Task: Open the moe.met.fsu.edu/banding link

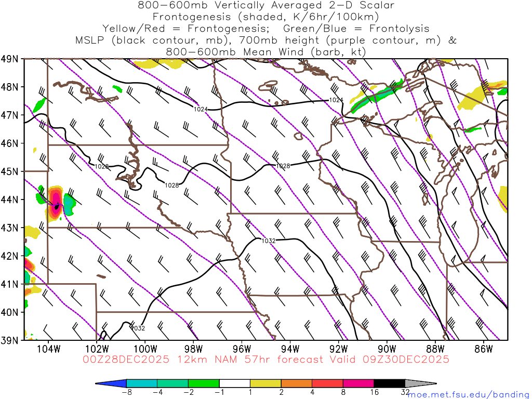Action: 467,394
